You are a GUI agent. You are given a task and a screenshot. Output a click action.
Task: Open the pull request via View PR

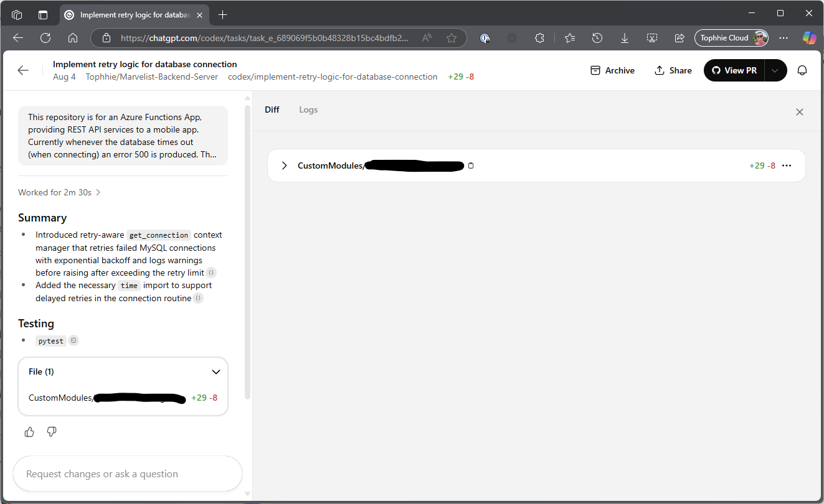tap(734, 70)
